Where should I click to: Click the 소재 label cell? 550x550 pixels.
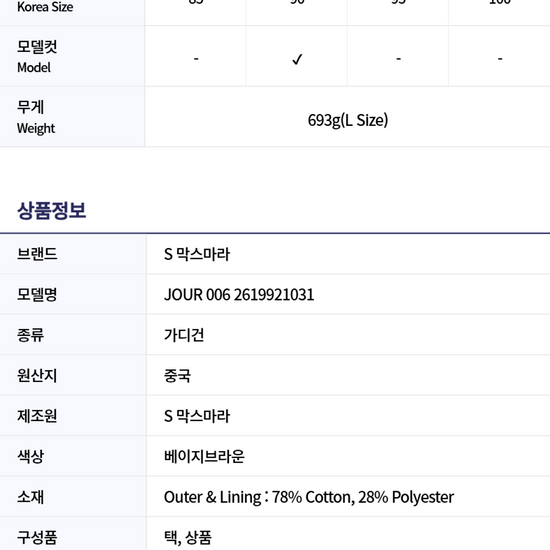[x=73, y=497]
